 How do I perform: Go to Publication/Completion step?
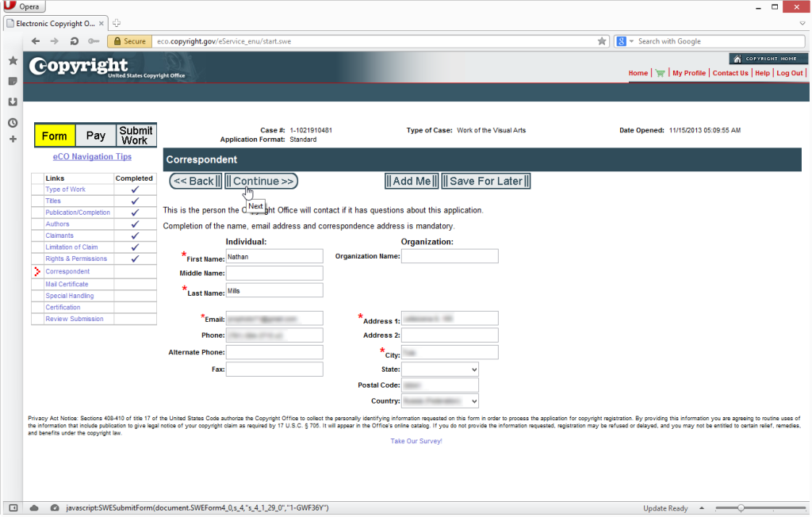(78, 213)
